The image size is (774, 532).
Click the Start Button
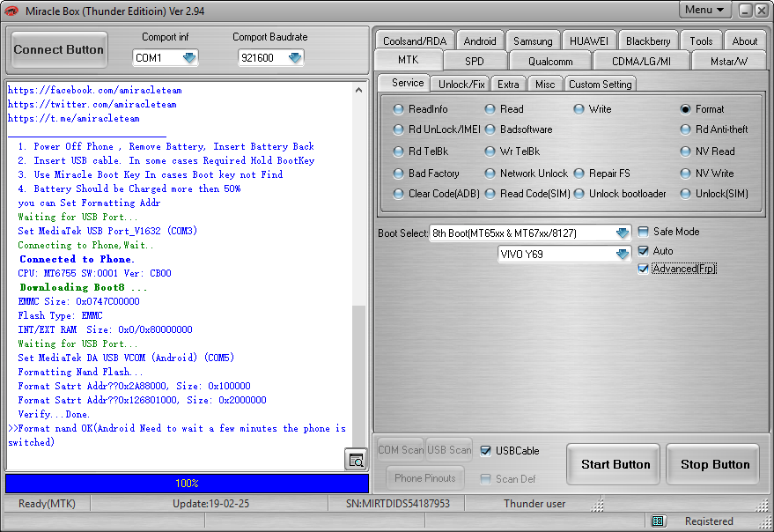615,464
